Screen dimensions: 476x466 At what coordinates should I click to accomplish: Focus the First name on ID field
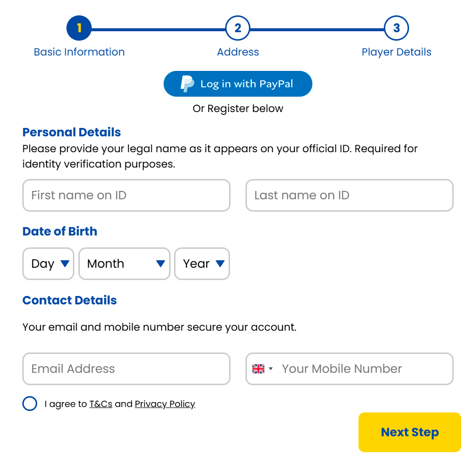[126, 195]
